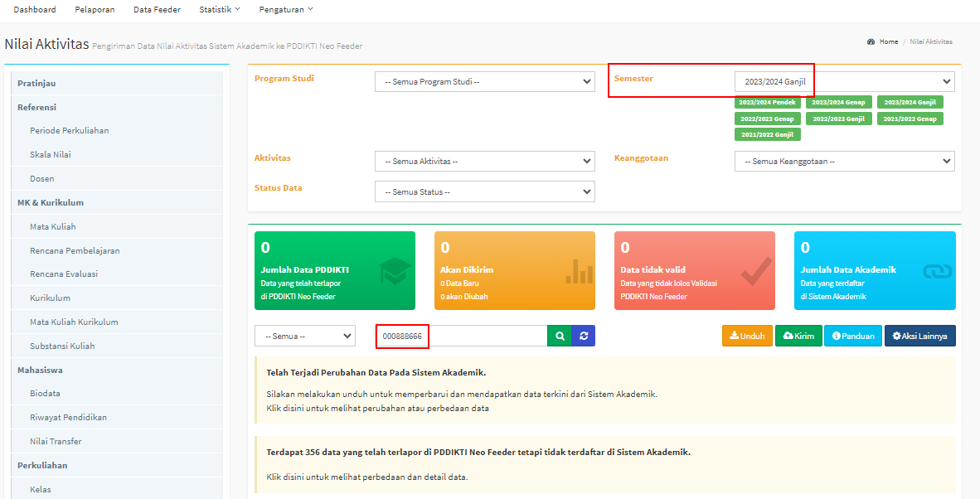
Task: Open the Program Studi dropdown
Action: [x=485, y=82]
